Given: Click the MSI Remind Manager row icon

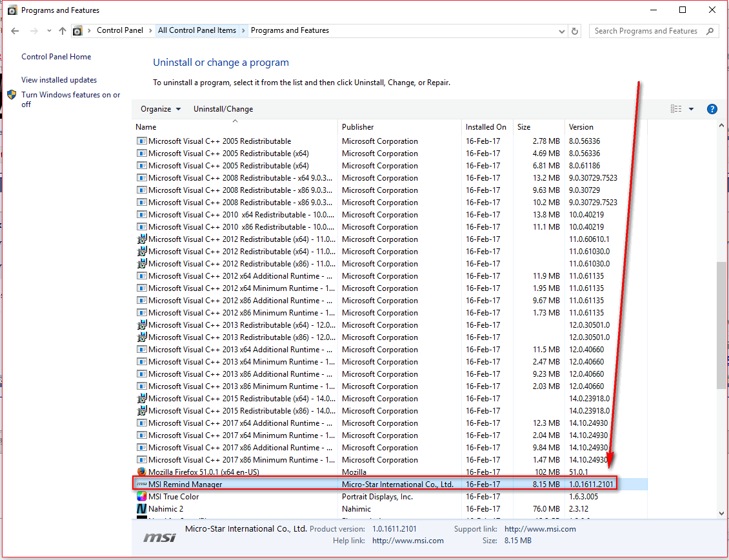Looking at the screenshot, I should coord(142,484).
